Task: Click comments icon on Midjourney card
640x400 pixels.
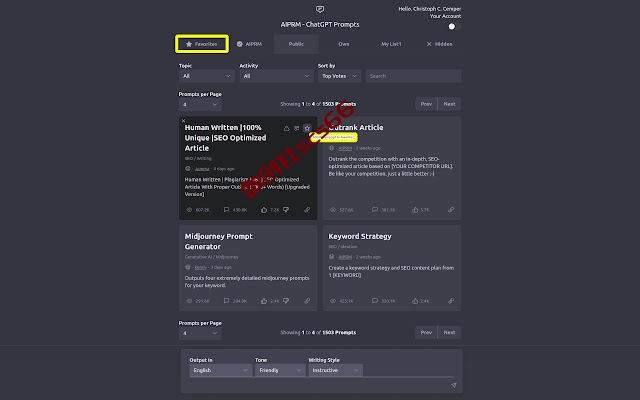Action: (227, 301)
